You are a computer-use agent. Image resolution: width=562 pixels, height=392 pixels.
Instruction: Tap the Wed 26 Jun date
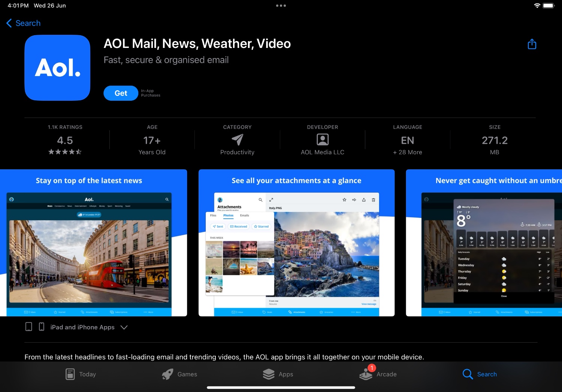50,6
